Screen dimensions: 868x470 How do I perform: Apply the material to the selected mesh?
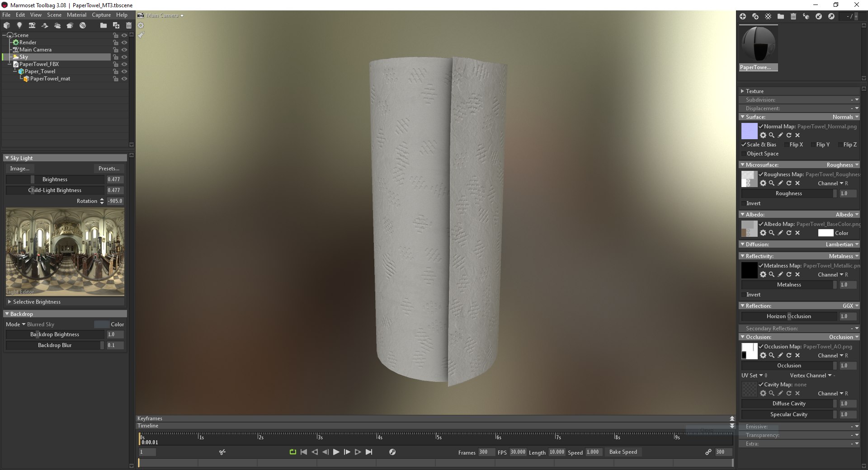[806, 16]
